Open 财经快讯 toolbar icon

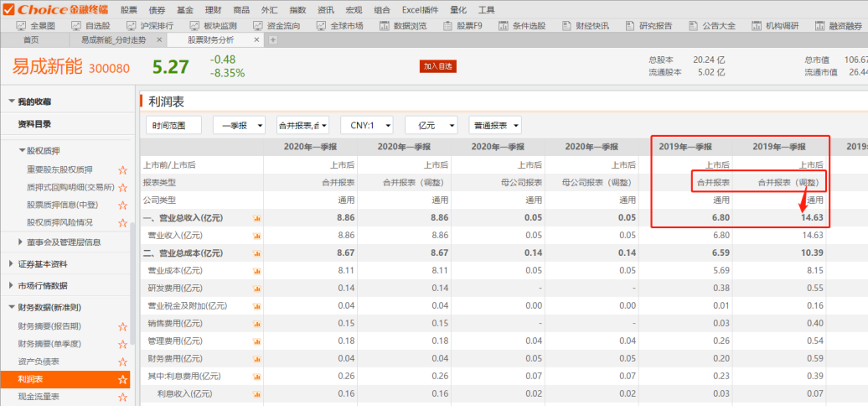pos(566,25)
